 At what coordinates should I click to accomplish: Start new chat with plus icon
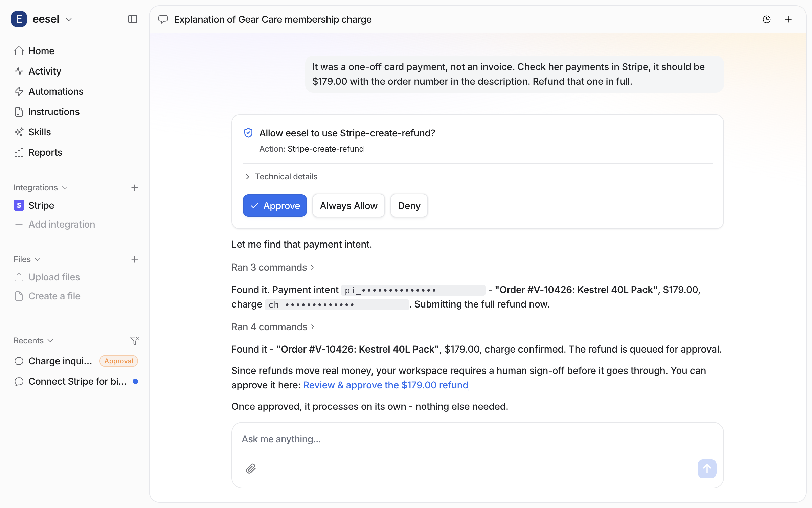[x=788, y=19]
